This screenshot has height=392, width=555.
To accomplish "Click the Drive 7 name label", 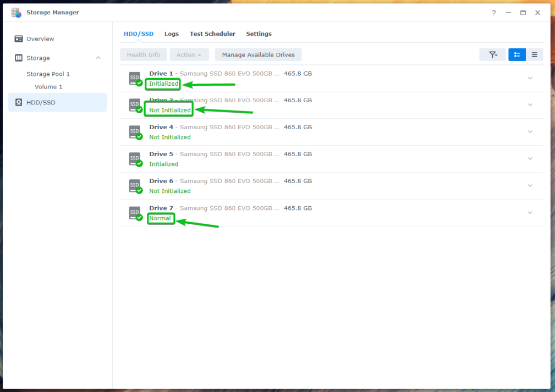I will pyautogui.click(x=161, y=208).
